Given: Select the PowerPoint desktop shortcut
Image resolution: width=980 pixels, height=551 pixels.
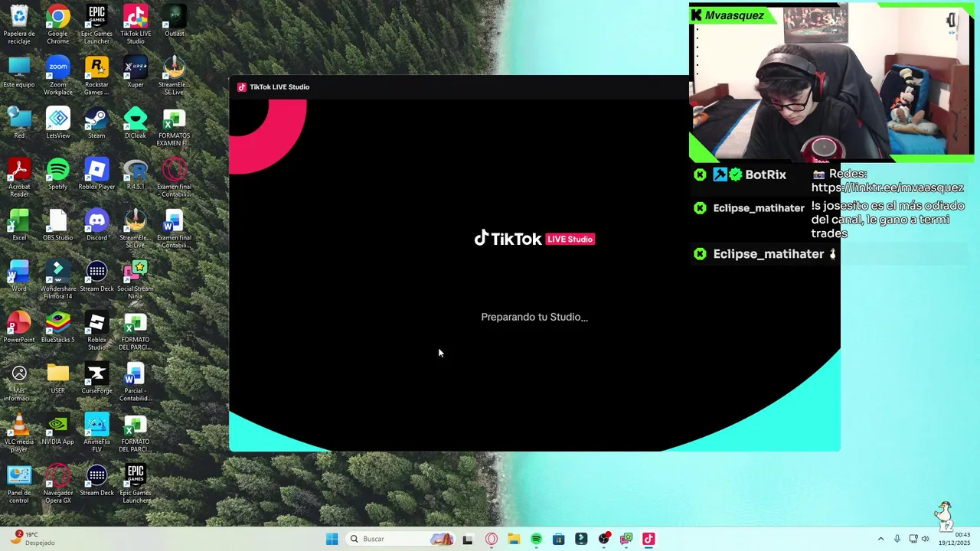Looking at the screenshot, I should (19, 328).
